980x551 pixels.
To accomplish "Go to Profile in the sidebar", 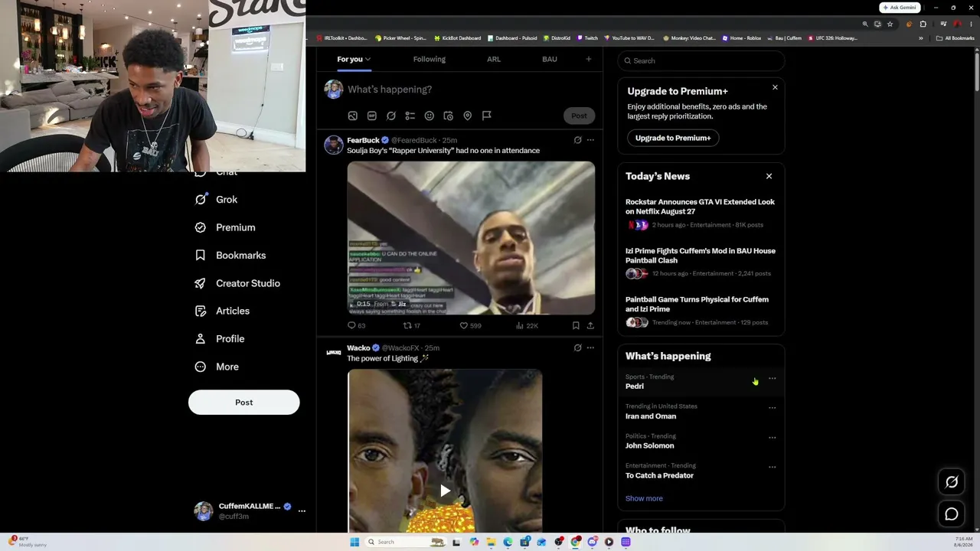I will [x=219, y=338].
